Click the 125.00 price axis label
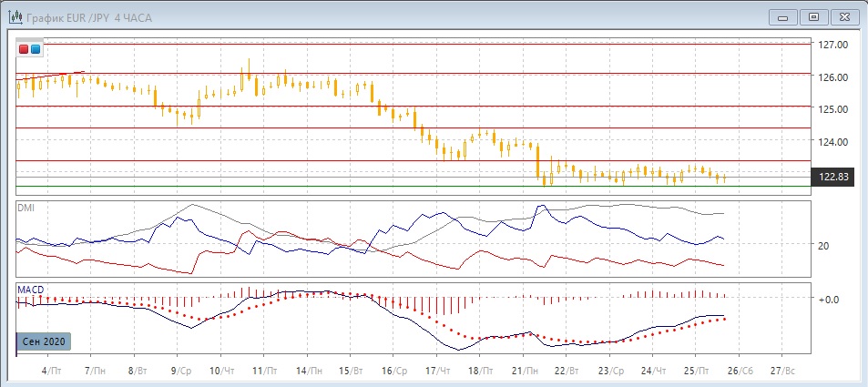Viewport: 868px width, 387px height. (x=834, y=109)
